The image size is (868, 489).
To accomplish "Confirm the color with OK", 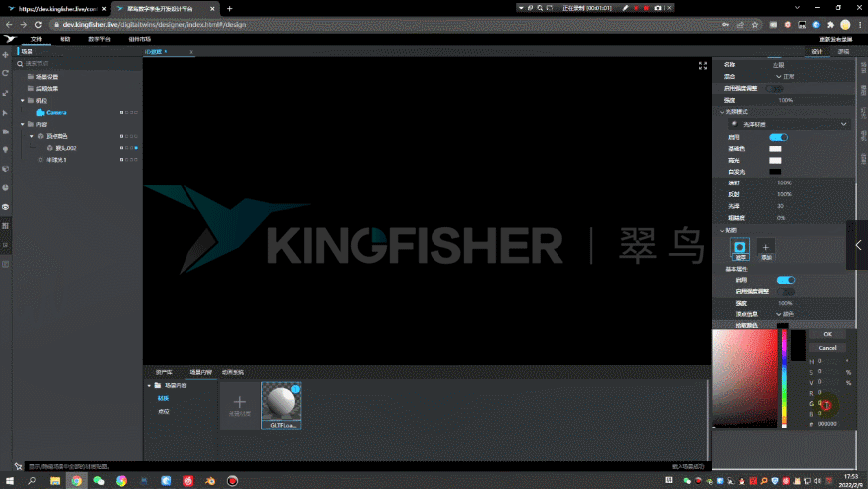I will click(827, 334).
